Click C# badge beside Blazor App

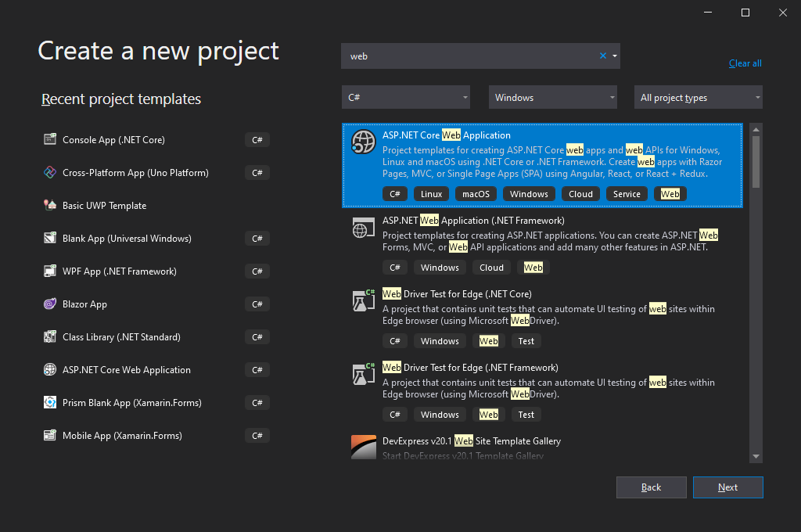pos(257,304)
